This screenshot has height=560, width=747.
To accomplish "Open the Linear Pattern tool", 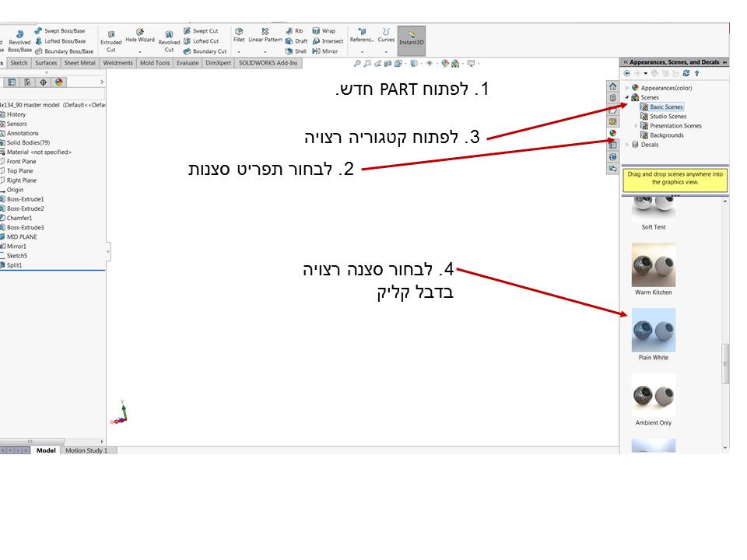I will click(265, 35).
